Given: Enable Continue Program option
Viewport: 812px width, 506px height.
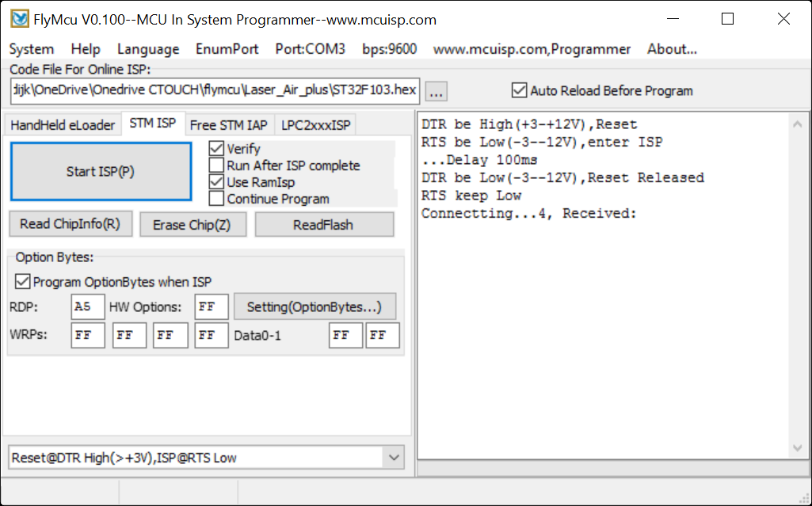Looking at the screenshot, I should (x=217, y=199).
